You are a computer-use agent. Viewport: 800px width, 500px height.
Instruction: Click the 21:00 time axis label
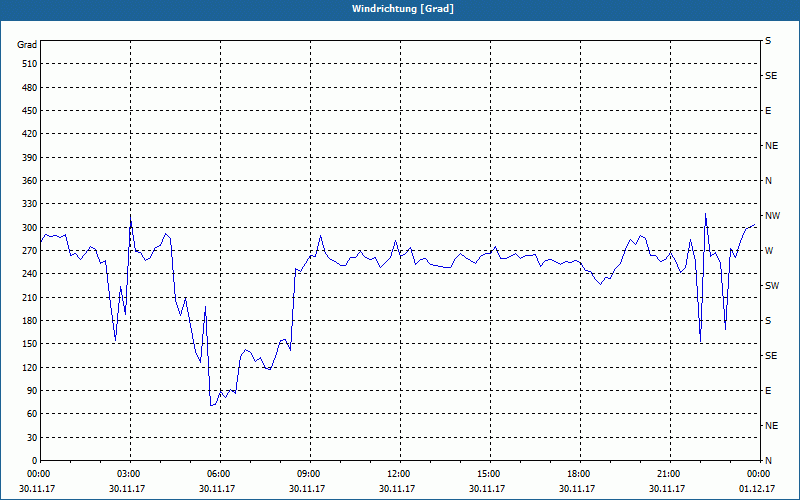pos(670,473)
